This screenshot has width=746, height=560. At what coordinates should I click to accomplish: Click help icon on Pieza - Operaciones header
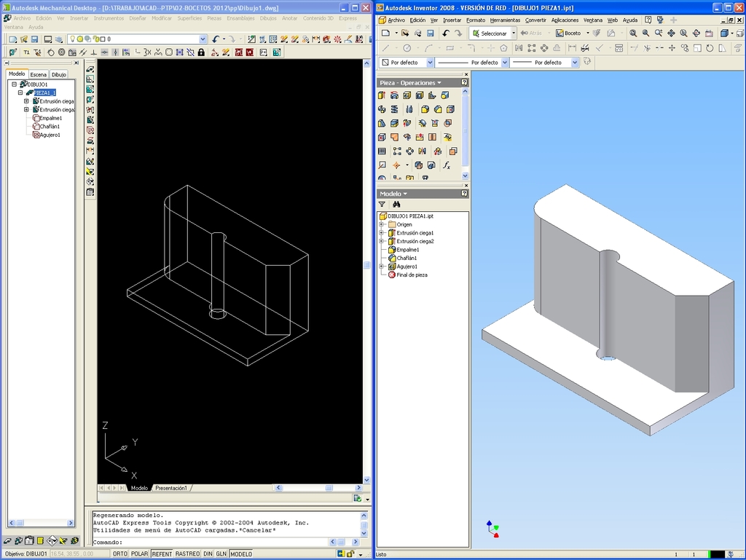(464, 83)
